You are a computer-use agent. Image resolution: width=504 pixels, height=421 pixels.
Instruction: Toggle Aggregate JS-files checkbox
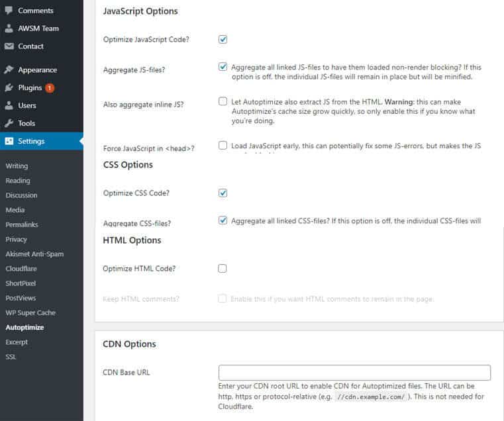pyautogui.click(x=223, y=67)
